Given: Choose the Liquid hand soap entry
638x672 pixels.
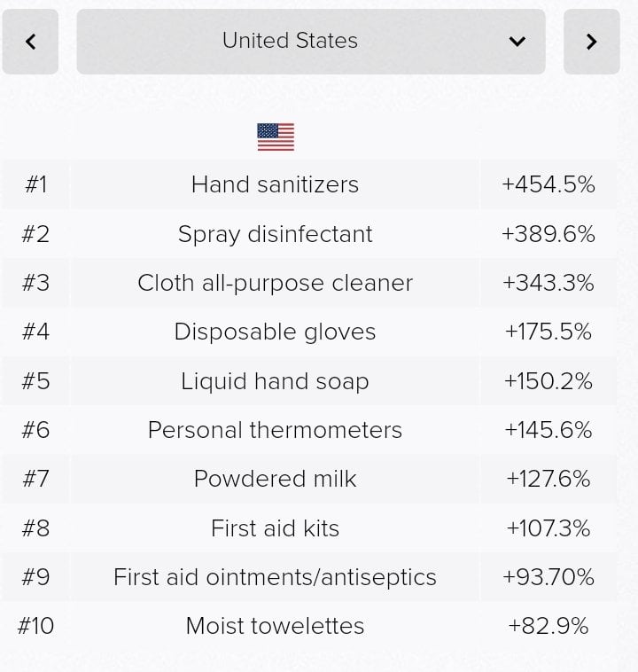Looking at the screenshot, I should (275, 381).
